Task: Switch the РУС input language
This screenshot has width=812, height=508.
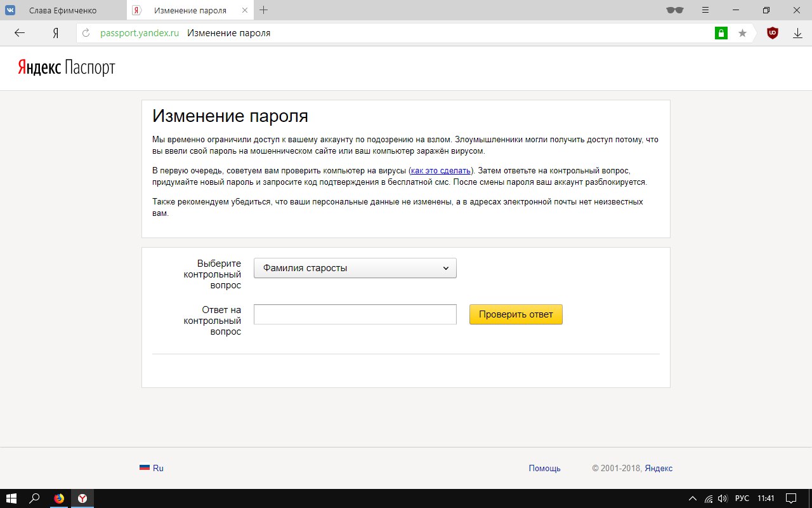Action: click(x=742, y=498)
